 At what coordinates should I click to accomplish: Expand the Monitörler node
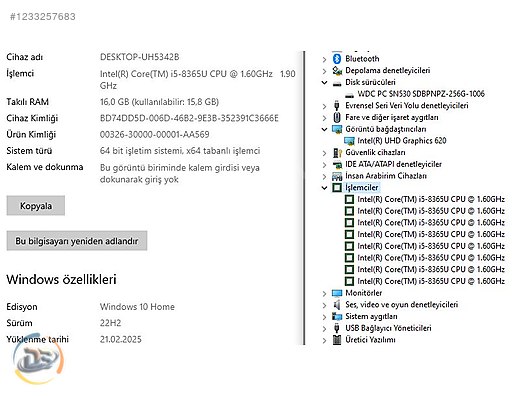(x=324, y=294)
